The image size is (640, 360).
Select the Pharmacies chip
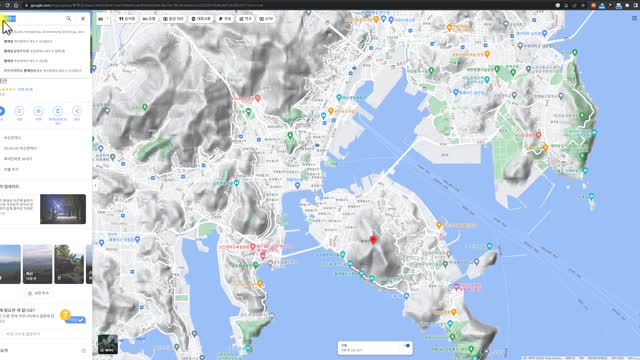click(246, 19)
